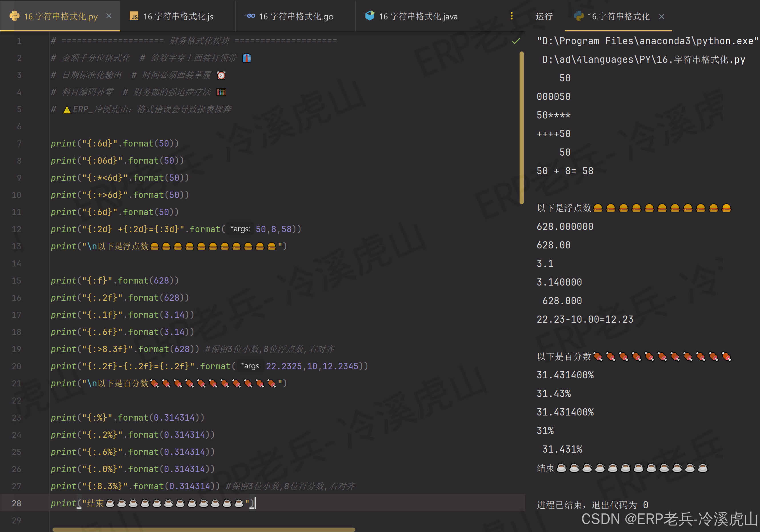Click line number 1 in the gutter

[19, 41]
